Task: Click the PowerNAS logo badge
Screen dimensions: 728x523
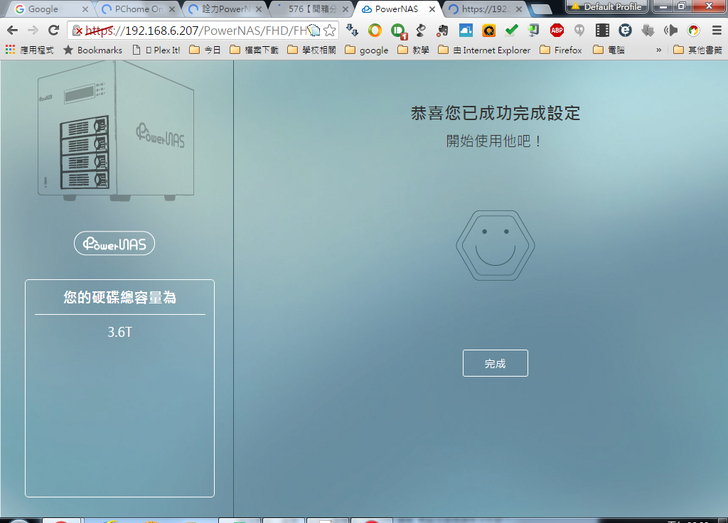Action: tap(114, 243)
